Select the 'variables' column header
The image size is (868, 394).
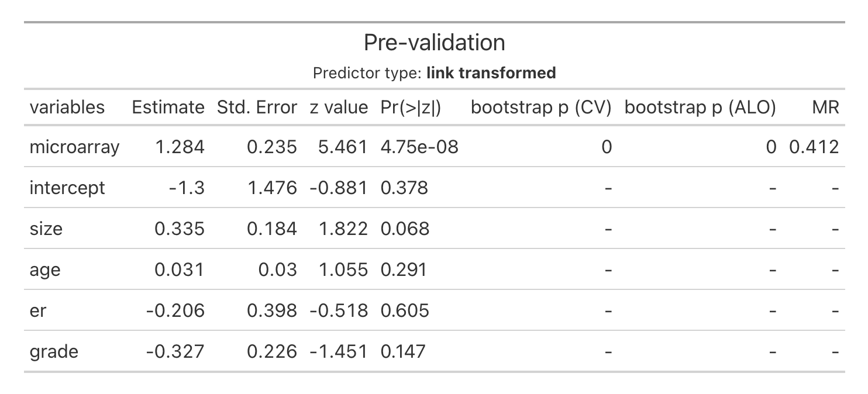point(67,107)
